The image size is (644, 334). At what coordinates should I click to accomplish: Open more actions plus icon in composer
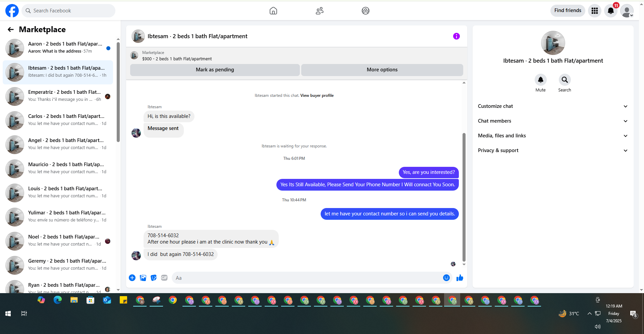click(x=132, y=278)
